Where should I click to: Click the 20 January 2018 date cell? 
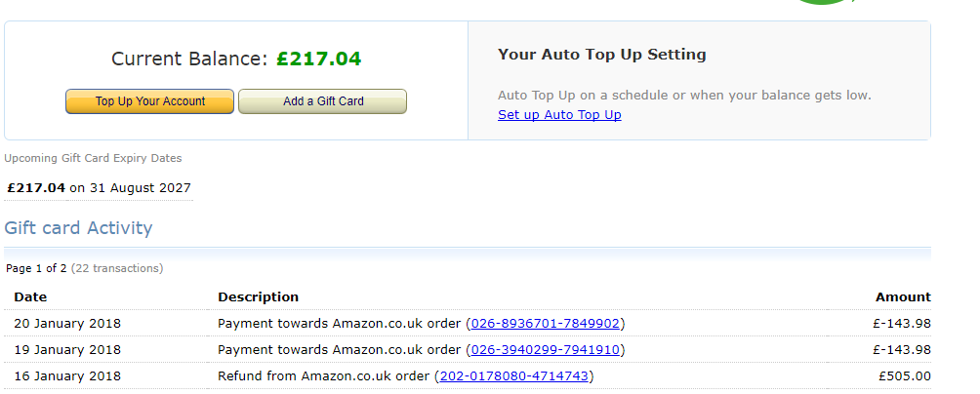[67, 323]
